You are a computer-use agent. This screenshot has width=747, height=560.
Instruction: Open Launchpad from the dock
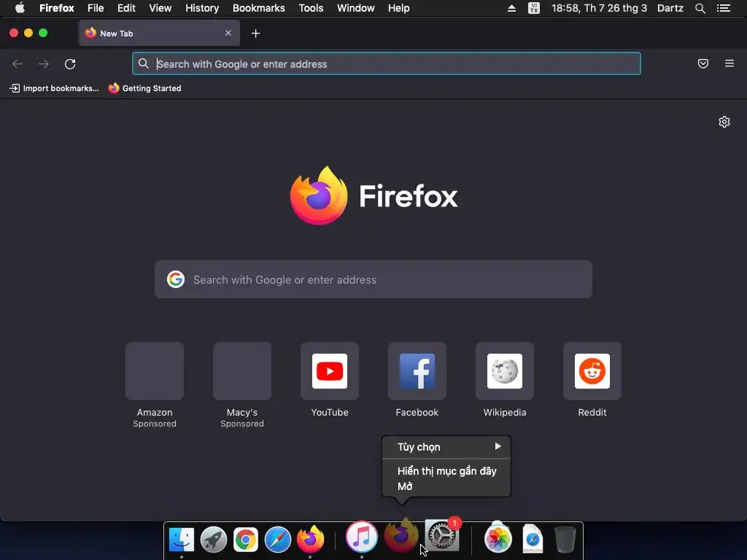click(214, 540)
